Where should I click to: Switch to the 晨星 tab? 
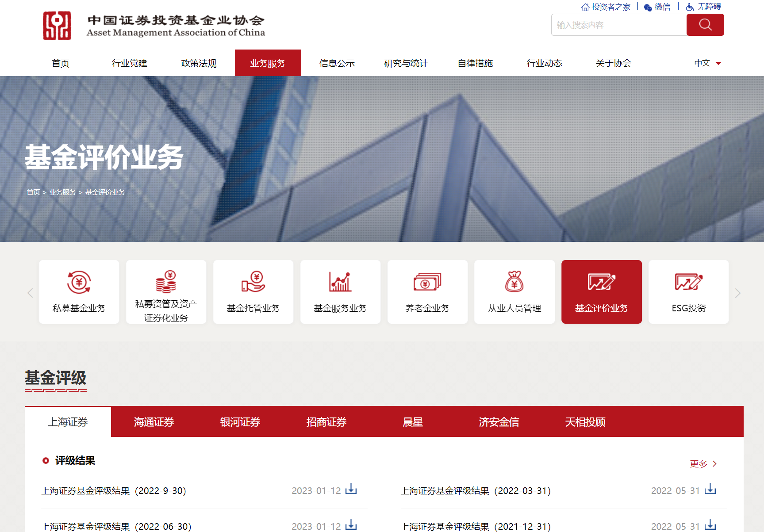click(x=413, y=422)
